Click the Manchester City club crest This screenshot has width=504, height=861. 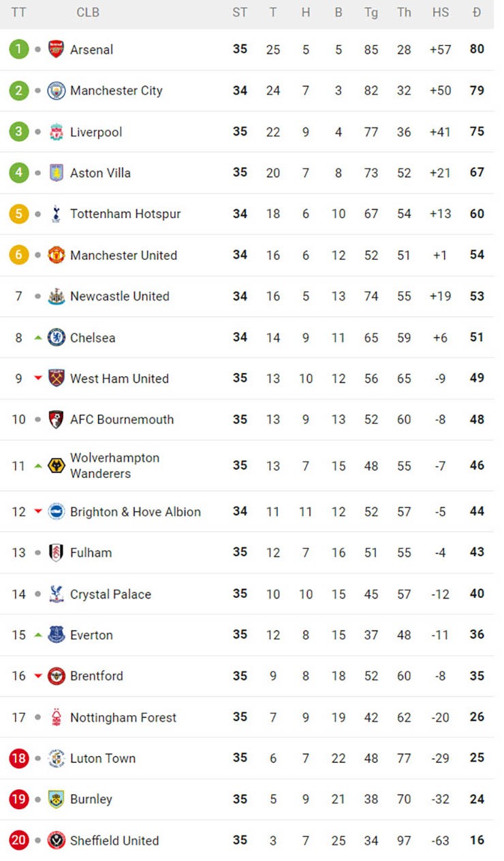coord(56,91)
